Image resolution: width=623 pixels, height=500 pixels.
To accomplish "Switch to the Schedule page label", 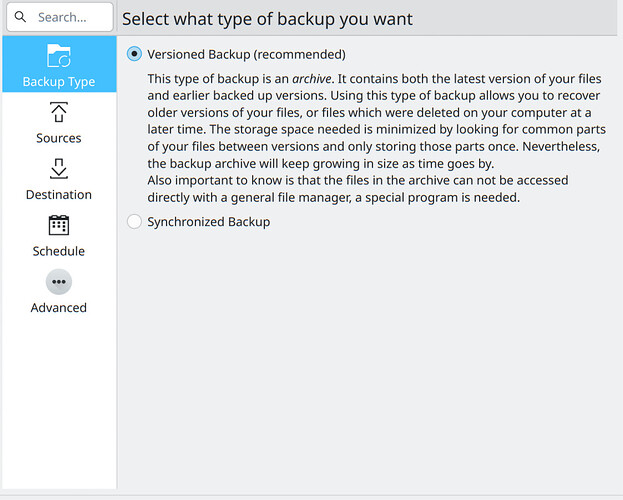I will tap(59, 251).
